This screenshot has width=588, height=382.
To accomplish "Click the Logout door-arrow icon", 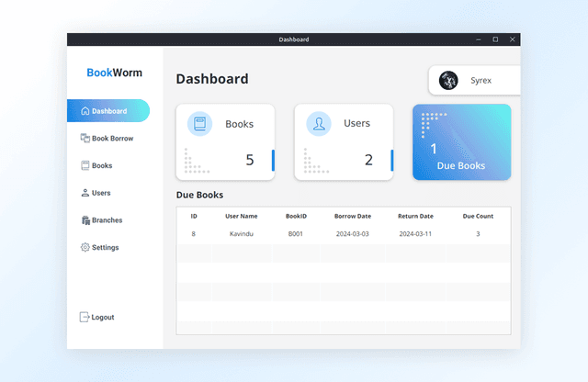I will pyautogui.click(x=85, y=317).
